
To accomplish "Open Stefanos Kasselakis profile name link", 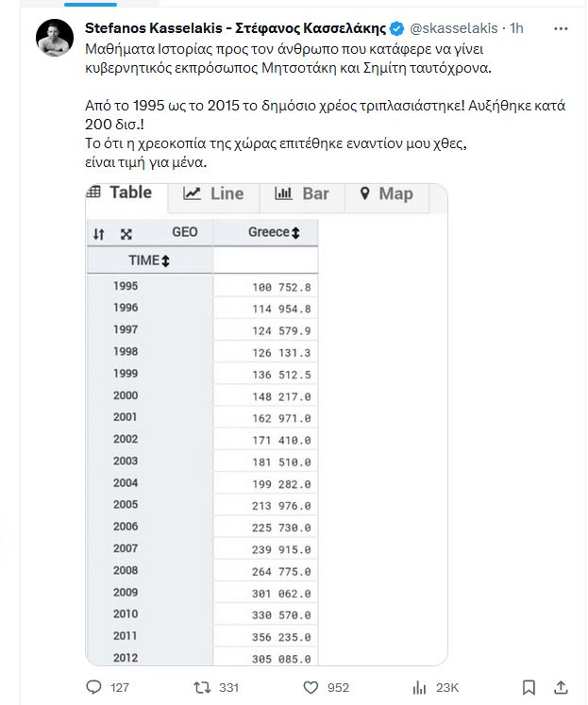I will click(236, 28).
